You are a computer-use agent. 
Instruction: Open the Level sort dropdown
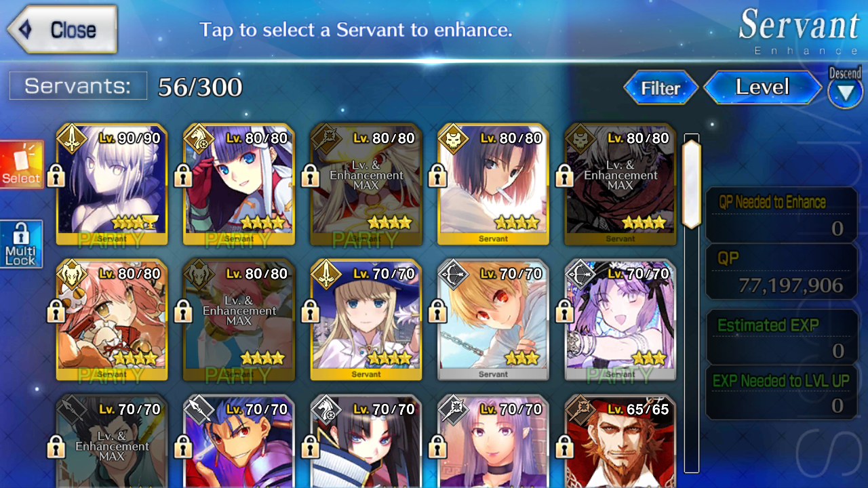tap(762, 87)
